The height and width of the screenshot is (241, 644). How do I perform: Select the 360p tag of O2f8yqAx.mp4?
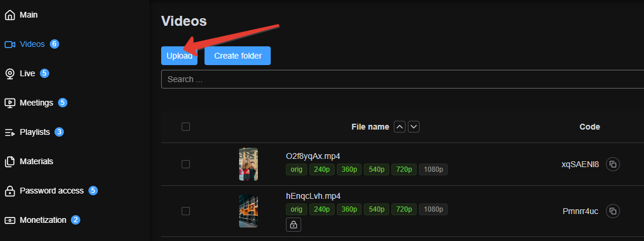pyautogui.click(x=349, y=169)
